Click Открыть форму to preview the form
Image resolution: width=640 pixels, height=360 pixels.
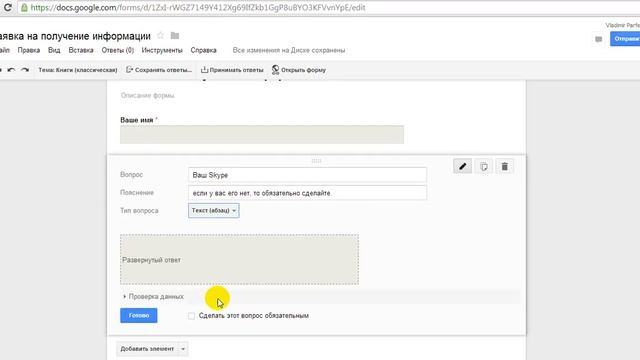pyautogui.click(x=299, y=70)
